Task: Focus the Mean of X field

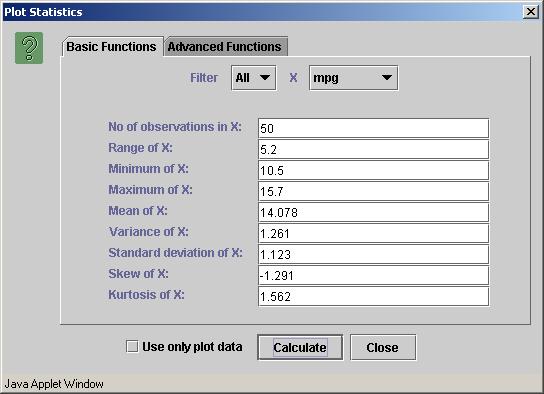Action: click(374, 212)
